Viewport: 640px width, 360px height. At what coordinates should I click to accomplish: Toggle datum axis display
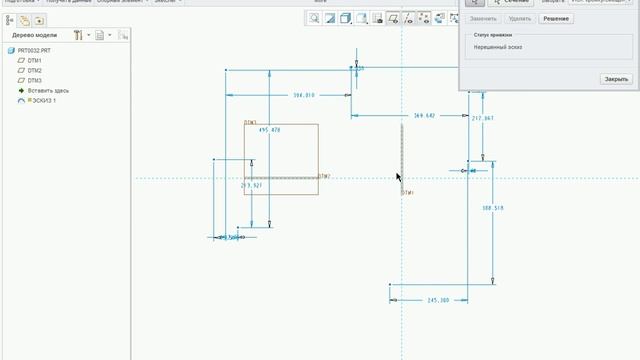click(408, 18)
